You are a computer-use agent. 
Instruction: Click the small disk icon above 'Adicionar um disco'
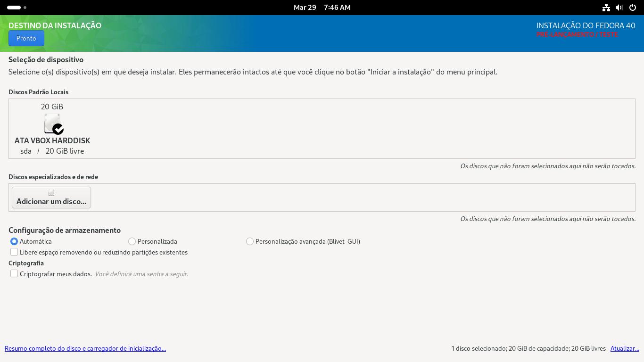pyautogui.click(x=51, y=193)
